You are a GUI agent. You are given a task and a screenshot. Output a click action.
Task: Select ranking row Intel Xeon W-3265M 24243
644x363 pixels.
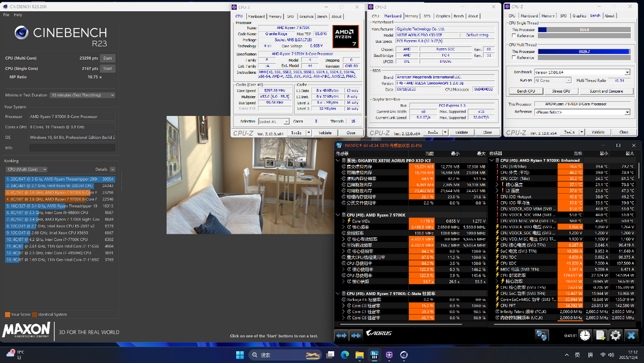[60, 185]
